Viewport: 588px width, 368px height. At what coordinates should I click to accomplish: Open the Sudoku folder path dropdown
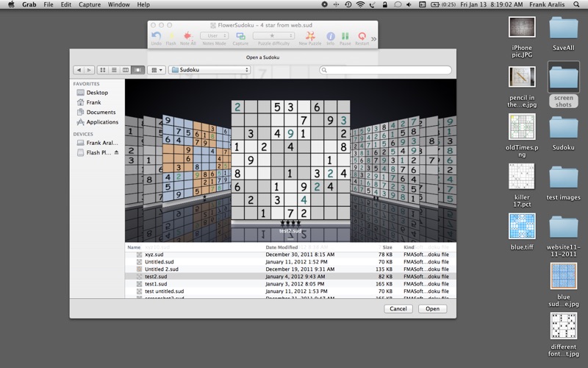pos(209,70)
